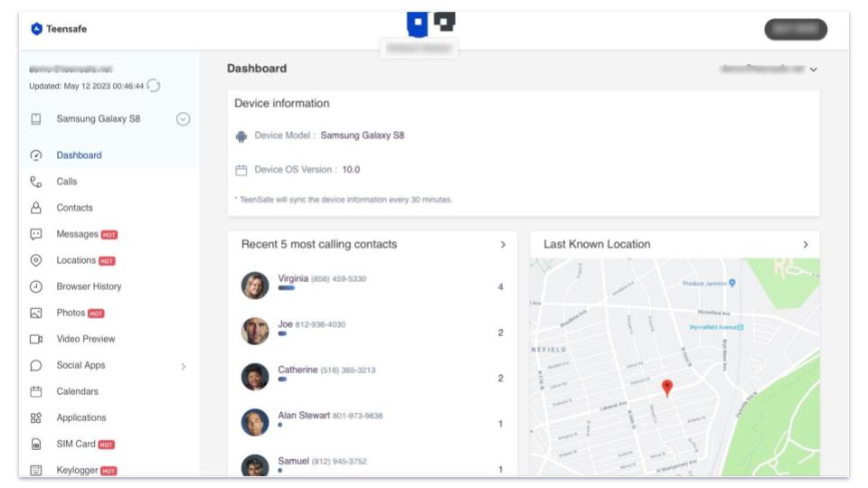Open the account email dropdown arrow

[x=813, y=70]
